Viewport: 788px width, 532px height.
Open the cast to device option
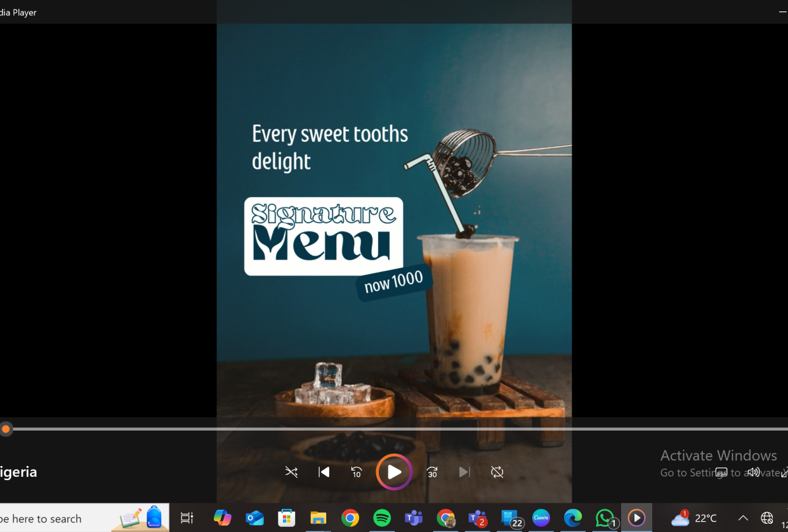[x=721, y=472]
